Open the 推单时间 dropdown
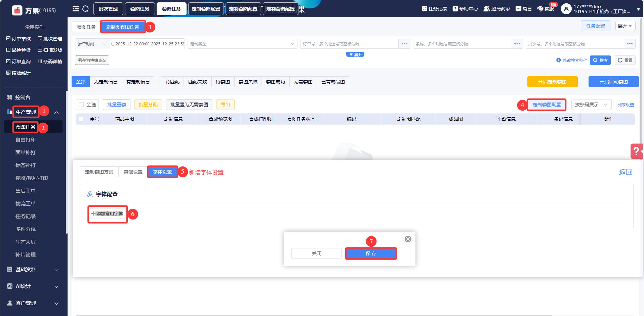The height and width of the screenshot is (316, 644). click(92, 44)
